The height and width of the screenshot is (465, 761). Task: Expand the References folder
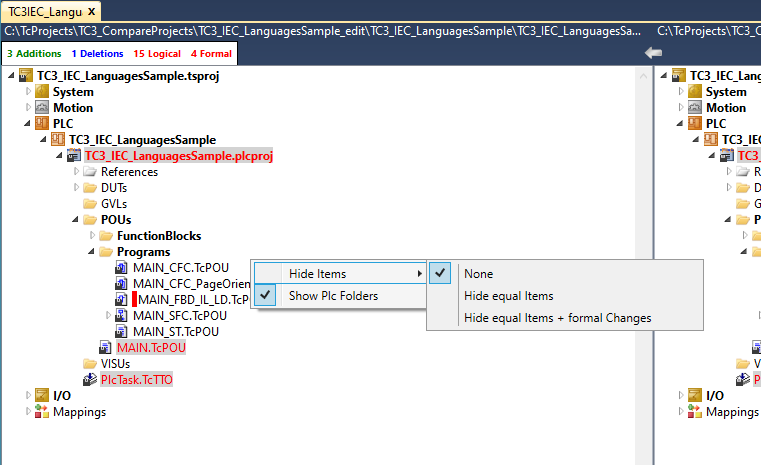point(76,171)
